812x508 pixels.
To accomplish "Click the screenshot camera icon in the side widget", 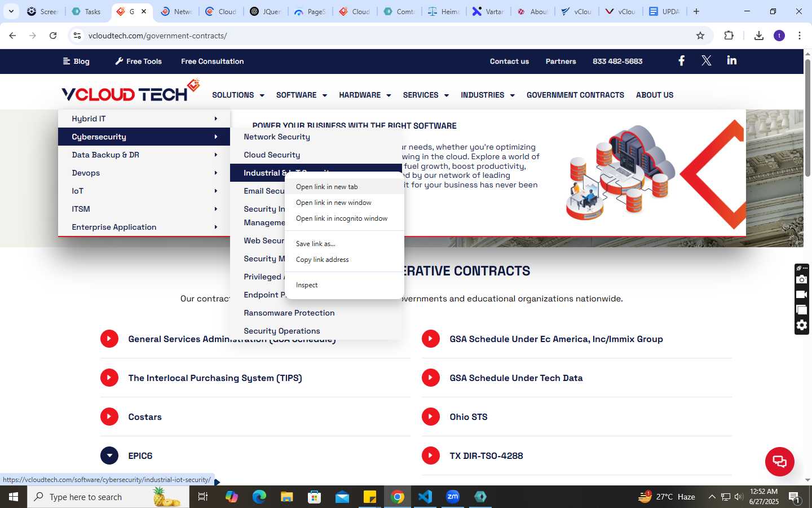I will click(801, 279).
